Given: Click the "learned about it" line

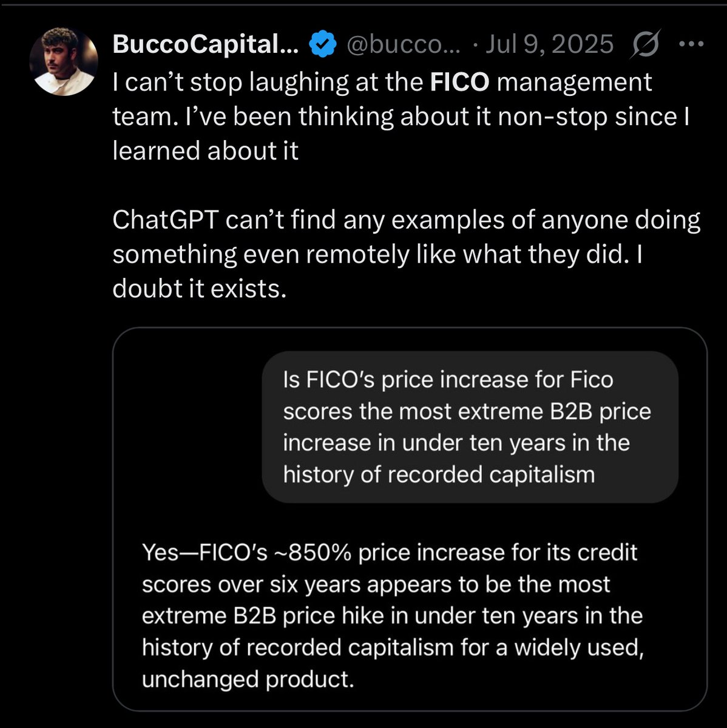Looking at the screenshot, I should click(x=205, y=150).
